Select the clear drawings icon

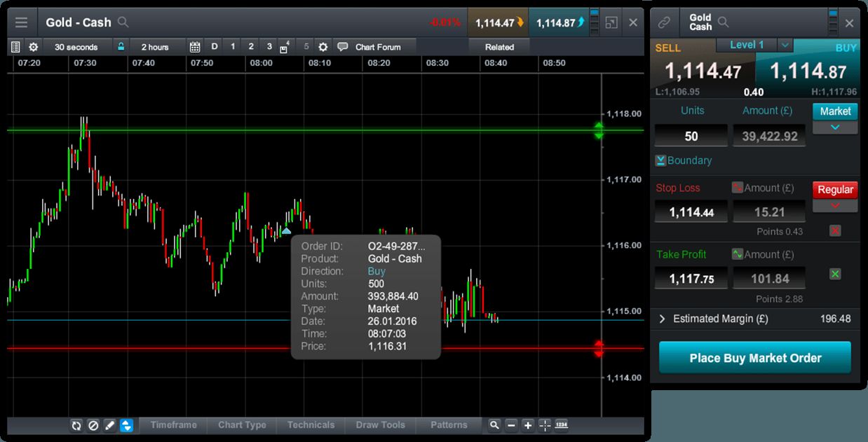coord(93,425)
